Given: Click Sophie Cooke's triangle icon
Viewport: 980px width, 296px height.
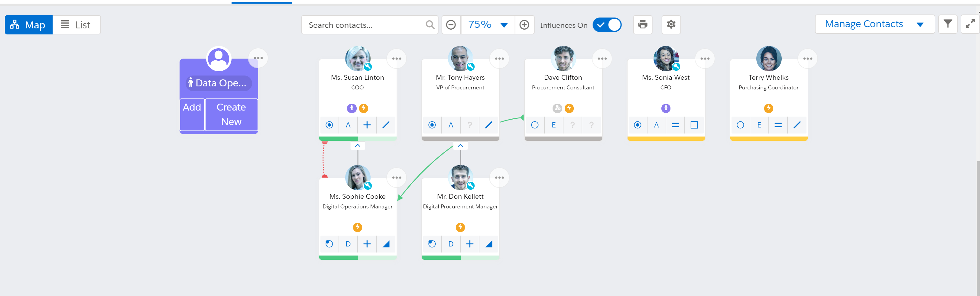Looking at the screenshot, I should pyautogui.click(x=386, y=244).
